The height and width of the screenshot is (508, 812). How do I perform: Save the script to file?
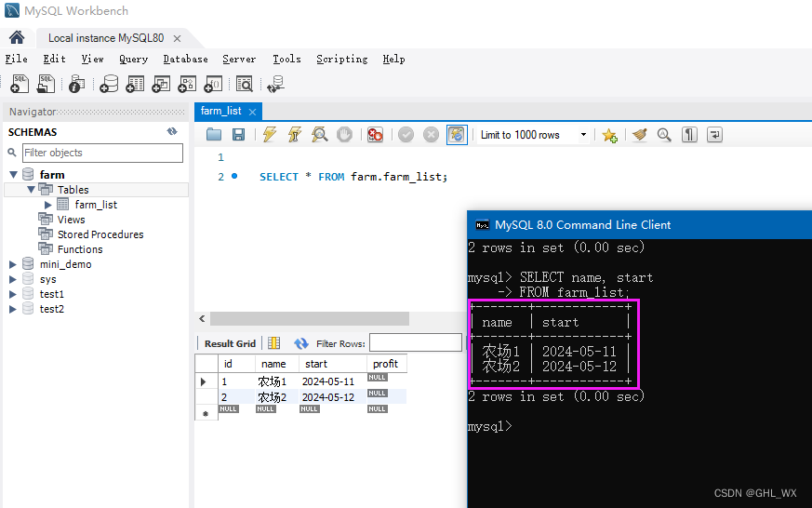[x=238, y=135]
